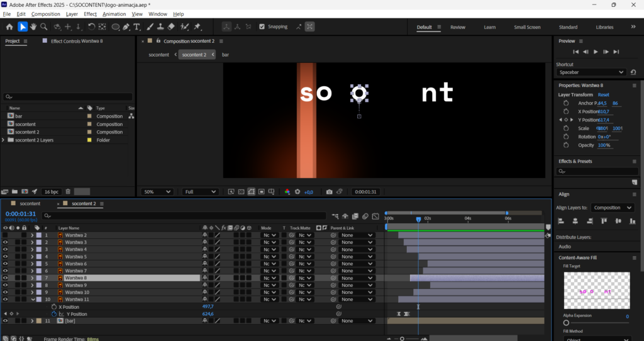Open the graph editor in timeline
The height and width of the screenshot is (341, 644).
[x=375, y=216]
